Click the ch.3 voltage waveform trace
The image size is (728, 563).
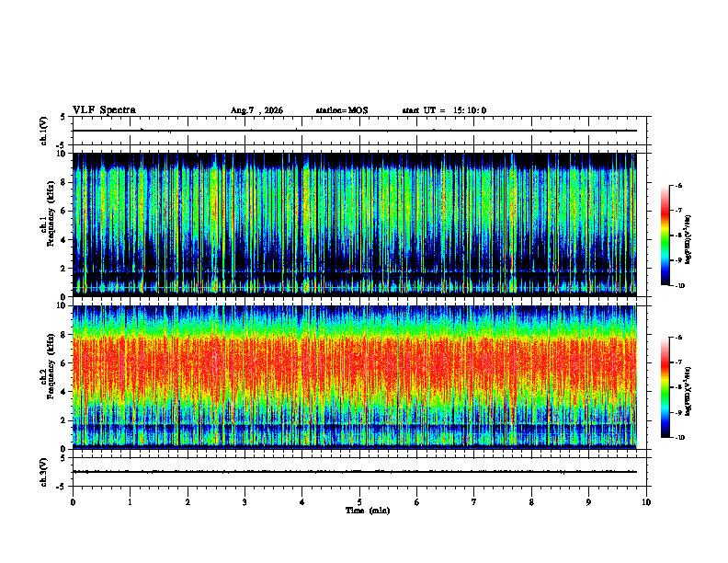[354, 472]
